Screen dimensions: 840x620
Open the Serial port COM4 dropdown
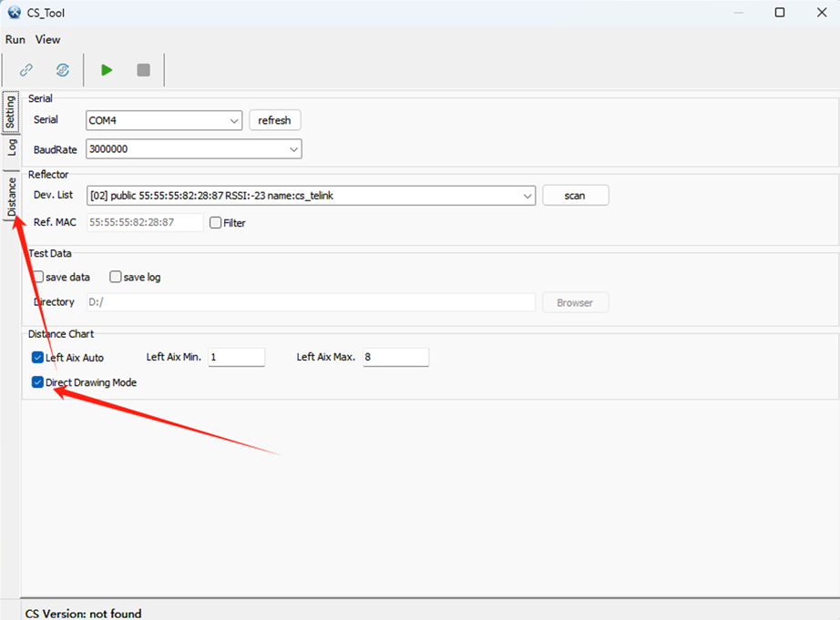click(x=235, y=119)
